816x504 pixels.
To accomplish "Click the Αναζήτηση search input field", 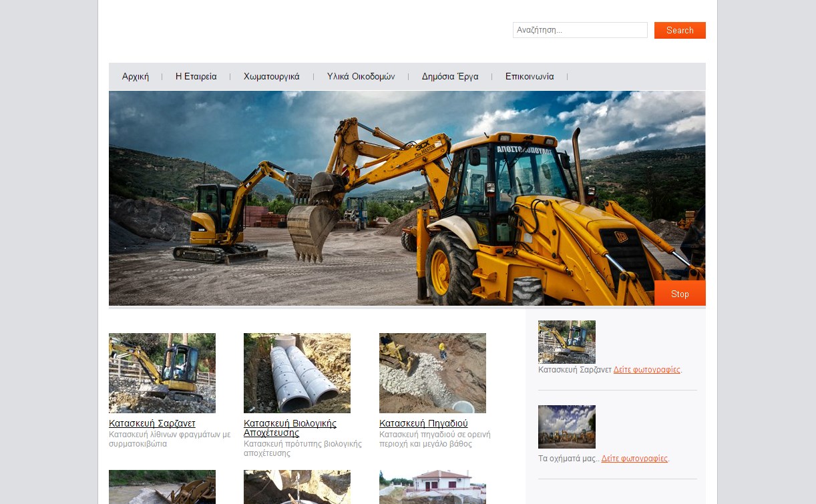I will (x=580, y=30).
